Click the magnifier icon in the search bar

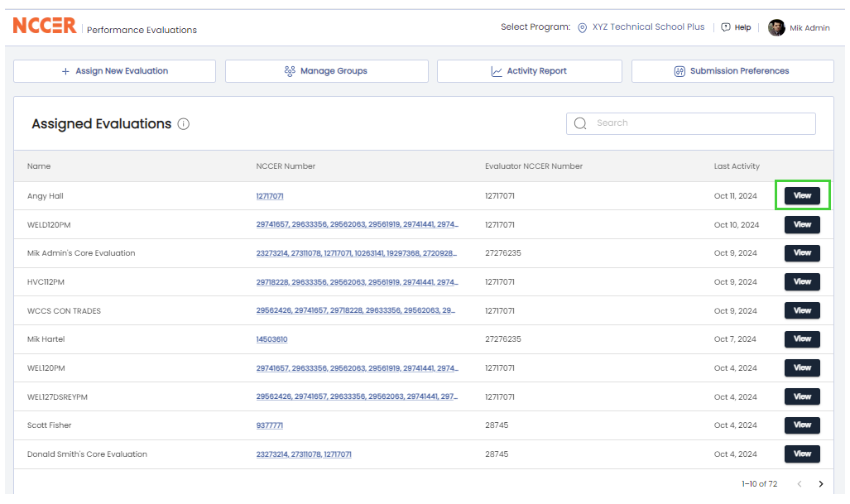(x=580, y=122)
